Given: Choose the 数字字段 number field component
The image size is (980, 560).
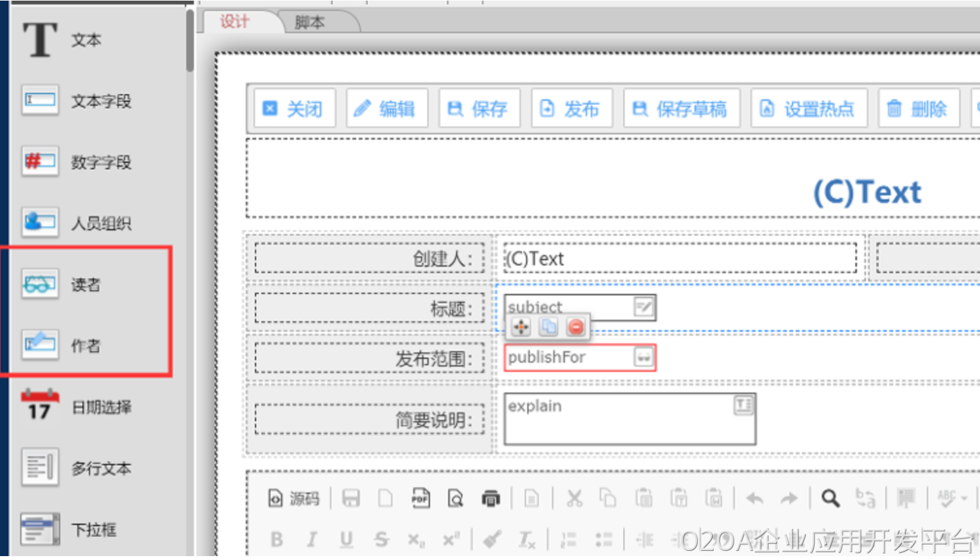Looking at the screenshot, I should point(40,161).
